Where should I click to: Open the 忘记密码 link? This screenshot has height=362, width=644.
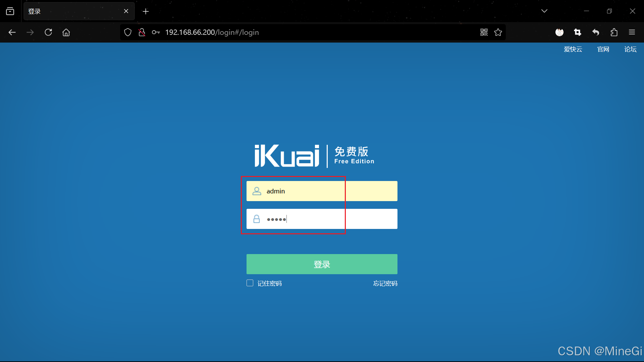[385, 283]
